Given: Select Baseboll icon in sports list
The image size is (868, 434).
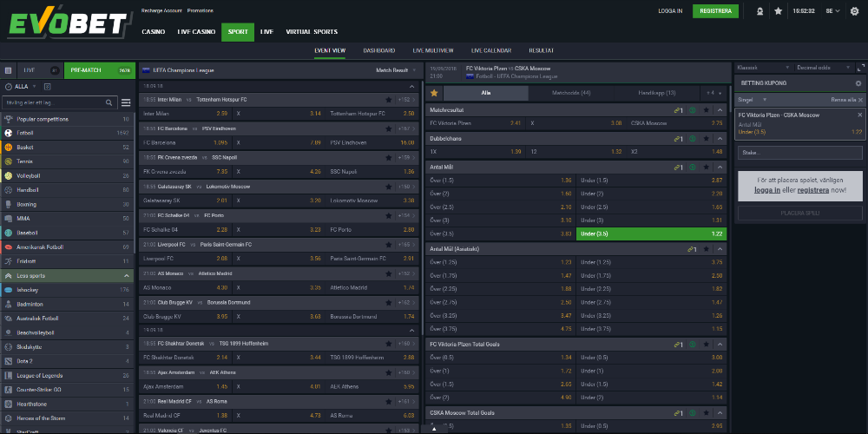Looking at the screenshot, I should (9, 233).
